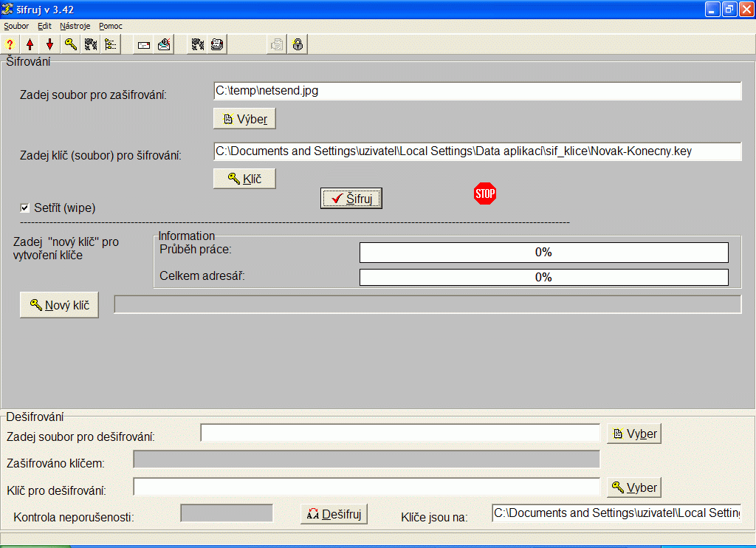
Task: Open the Soubor menu
Action: click(16, 26)
